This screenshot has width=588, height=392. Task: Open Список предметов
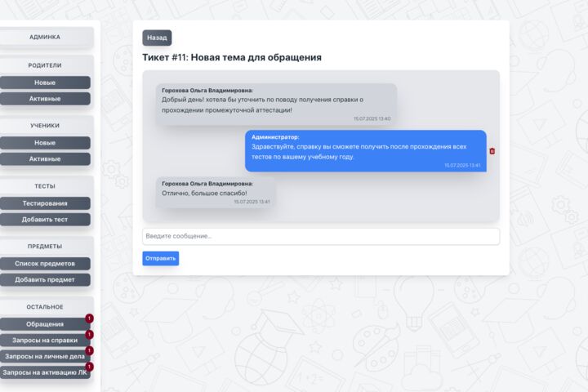[x=45, y=264]
